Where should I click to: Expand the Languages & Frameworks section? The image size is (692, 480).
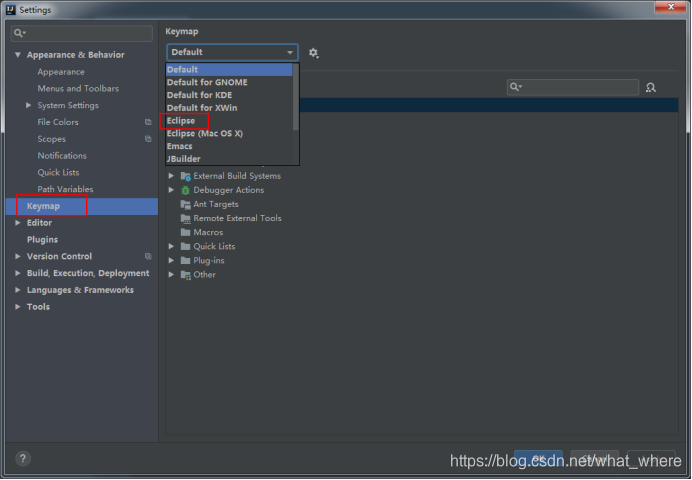(18, 290)
